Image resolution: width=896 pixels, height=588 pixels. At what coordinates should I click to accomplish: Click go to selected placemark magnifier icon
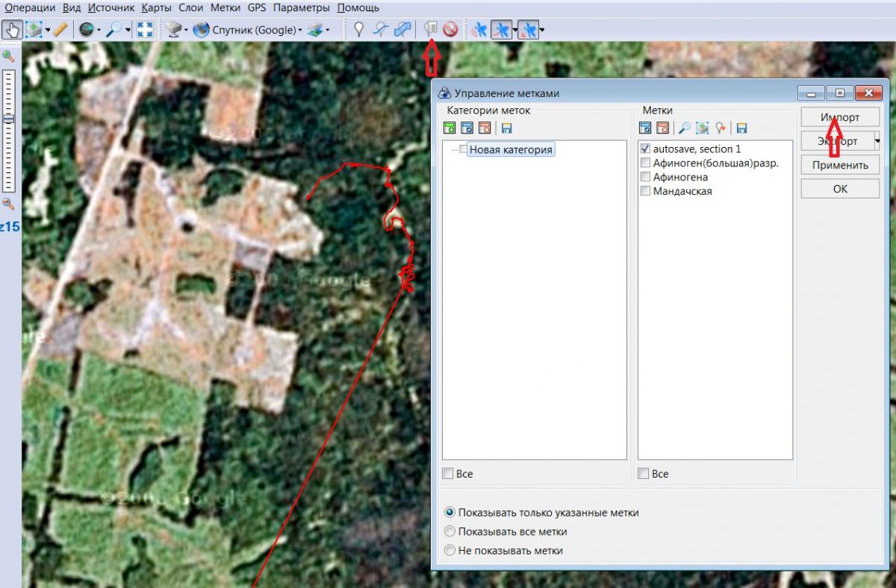pos(684,128)
